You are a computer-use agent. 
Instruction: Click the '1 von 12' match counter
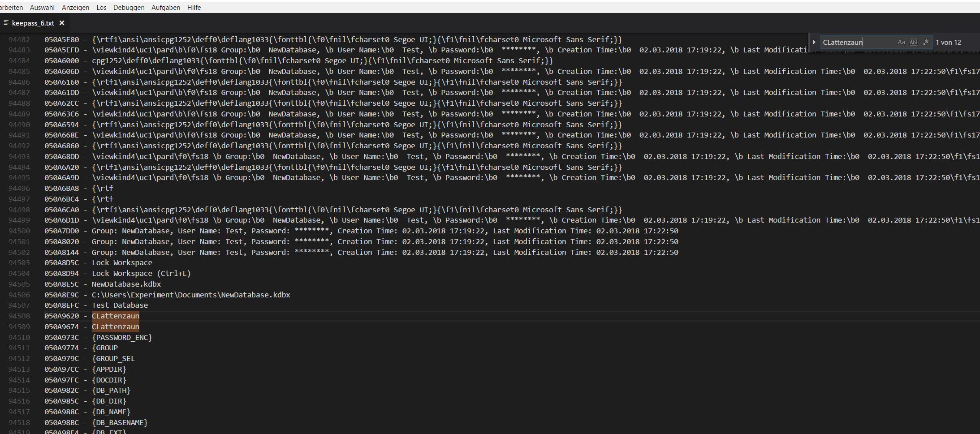pyautogui.click(x=948, y=42)
